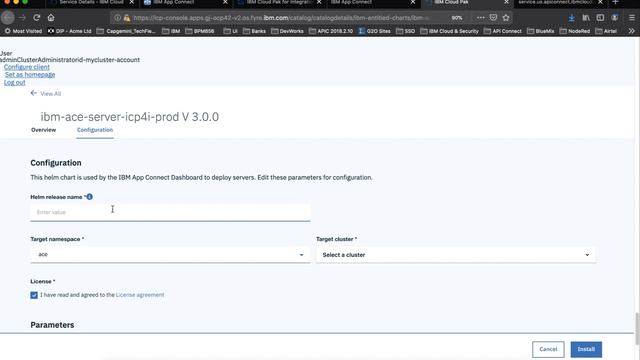640x360 pixels.
Task: Open the SSO bookmark folder
Action: coord(406,31)
